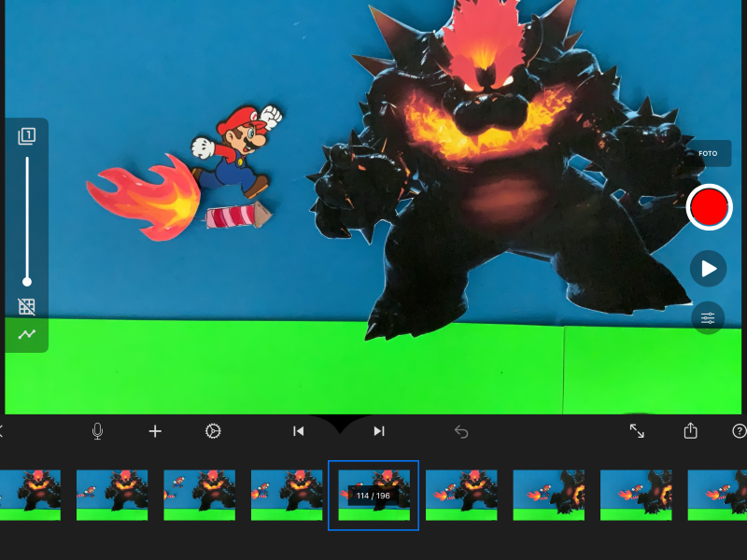The width and height of the screenshot is (747, 560).
Task: Switch capture mode via FOTO label
Action: [x=709, y=153]
